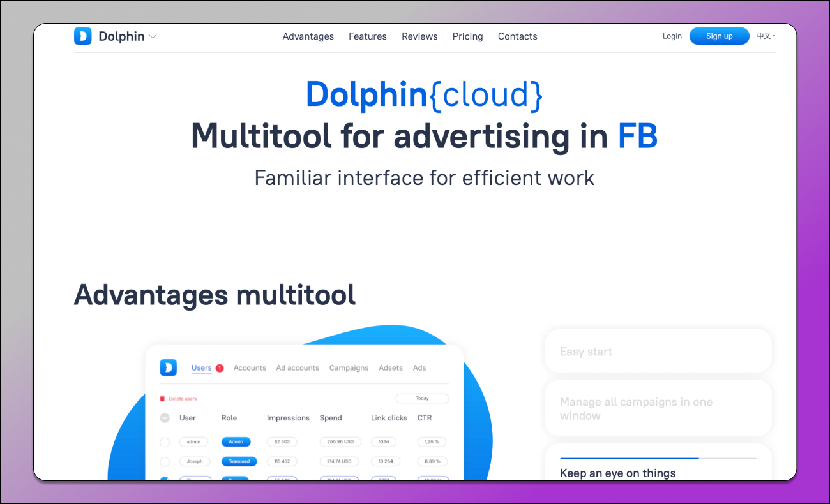Select the Manage all campaigns in one window card
Screen dimensions: 830x504
click(658, 408)
